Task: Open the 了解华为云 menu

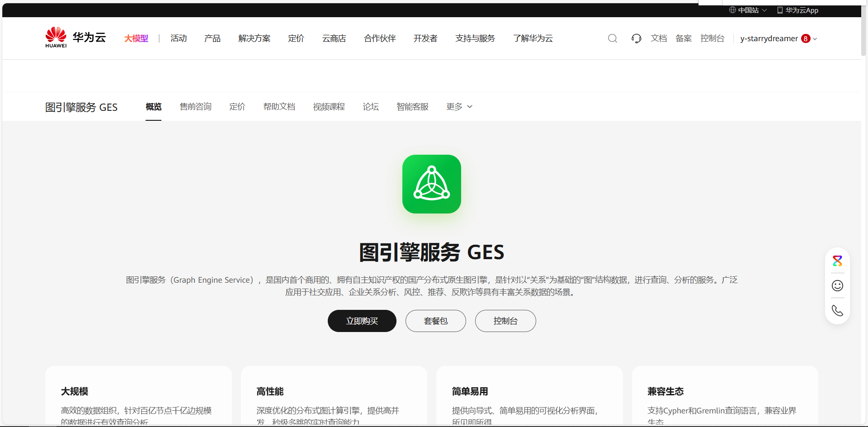Action: point(533,38)
